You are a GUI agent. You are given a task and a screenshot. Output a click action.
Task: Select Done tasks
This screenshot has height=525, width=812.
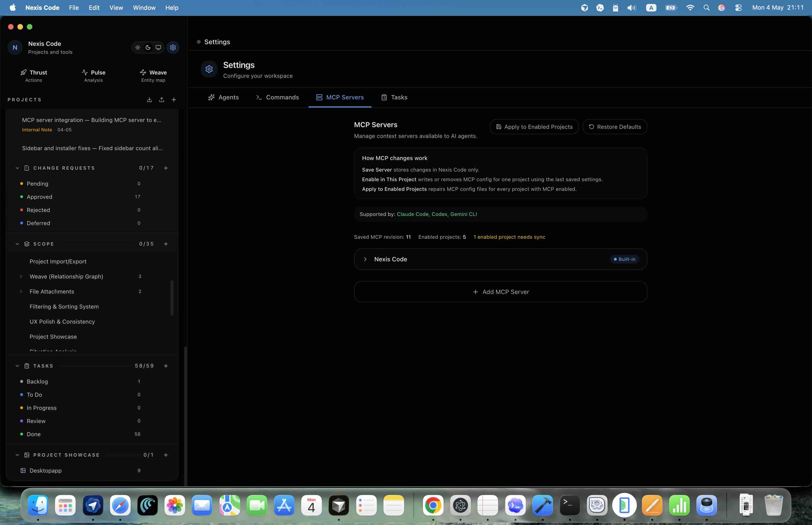[x=80, y=434]
